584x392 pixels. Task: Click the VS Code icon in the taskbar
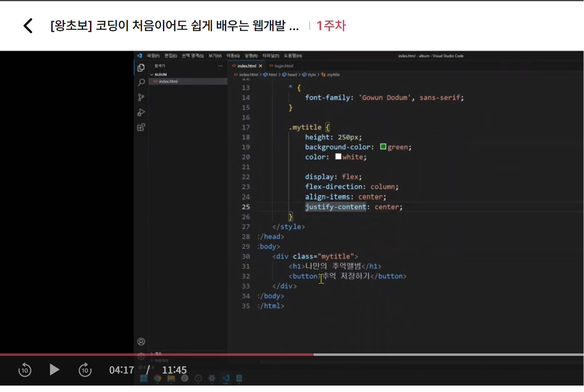(x=226, y=378)
